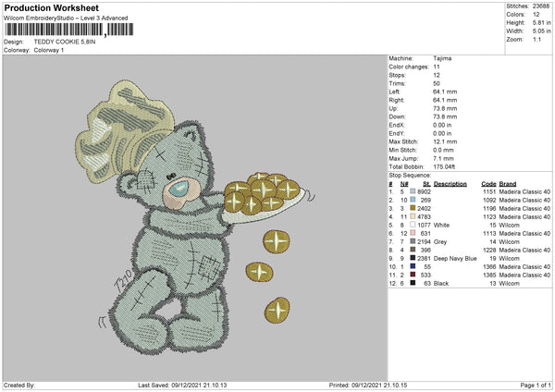Select the Color changes value 11
The width and height of the screenshot is (555, 392).
coord(436,67)
